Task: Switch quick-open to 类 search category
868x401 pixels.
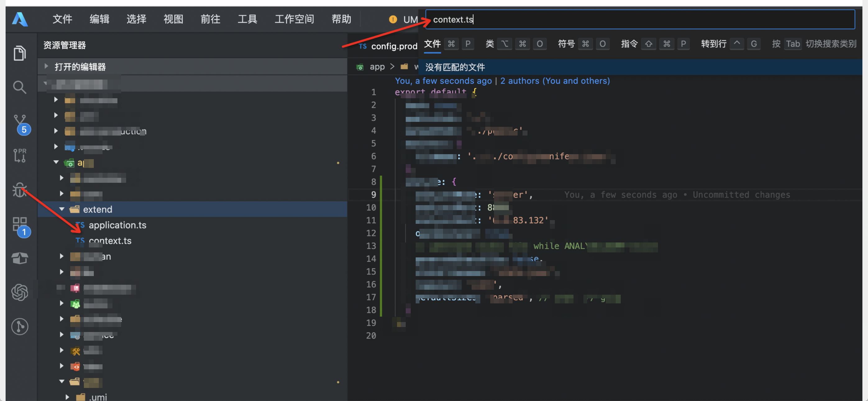Action: coord(490,44)
